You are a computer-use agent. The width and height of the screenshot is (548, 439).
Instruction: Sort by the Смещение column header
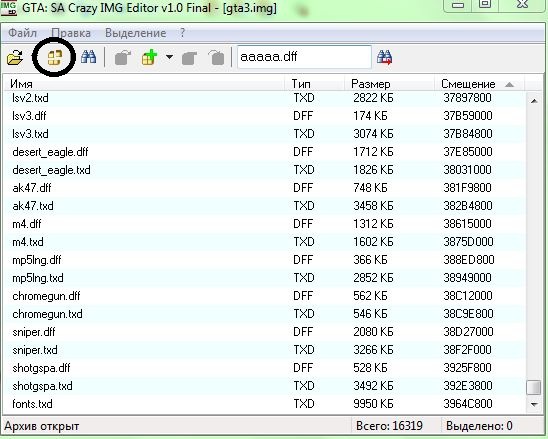[480, 84]
